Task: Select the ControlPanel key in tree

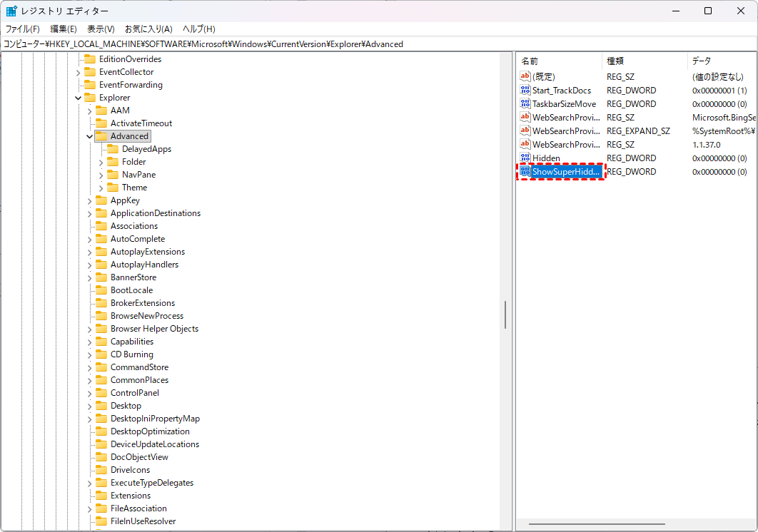Action: [x=134, y=393]
